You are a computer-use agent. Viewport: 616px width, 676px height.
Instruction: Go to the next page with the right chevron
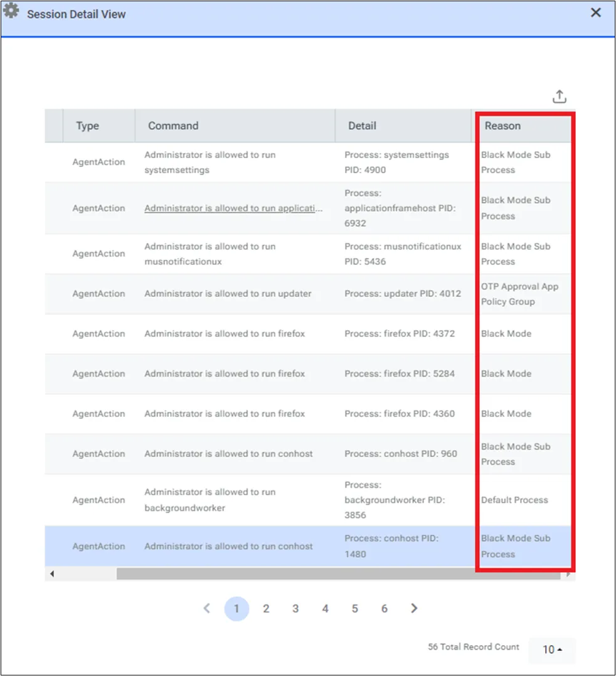click(x=414, y=608)
